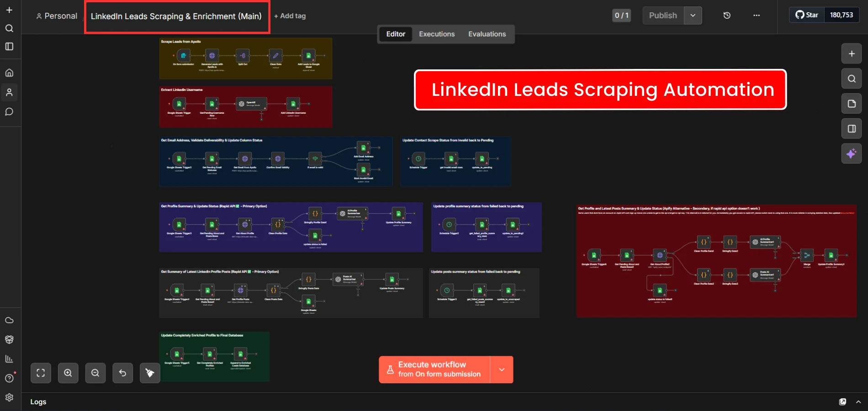The height and width of the screenshot is (411, 868).
Task: Open the three-dot more options menu
Action: [x=757, y=16]
